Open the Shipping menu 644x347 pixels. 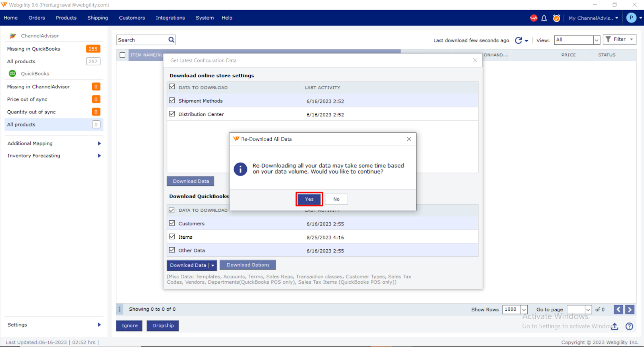point(97,18)
